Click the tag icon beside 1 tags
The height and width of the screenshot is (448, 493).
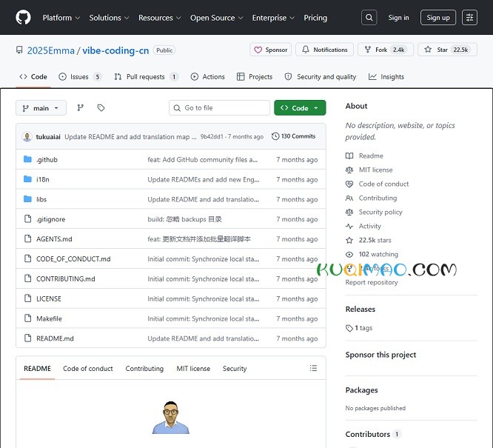click(x=349, y=328)
